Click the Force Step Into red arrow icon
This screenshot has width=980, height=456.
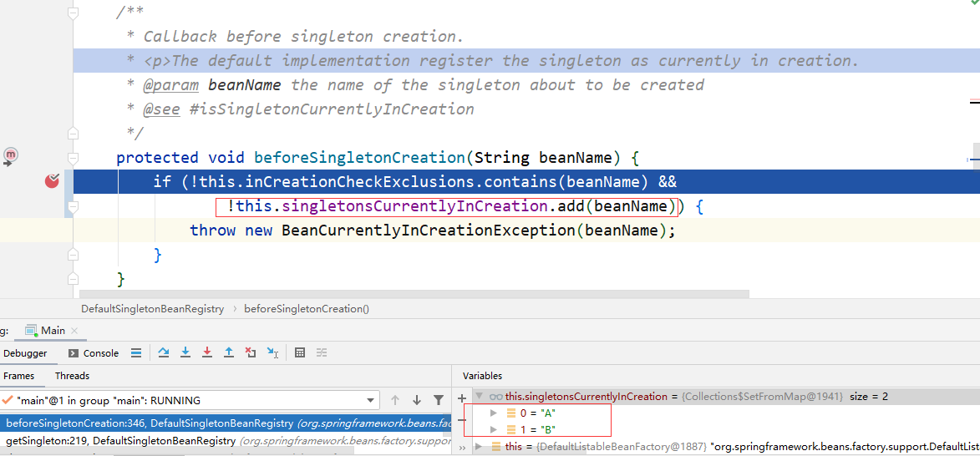(207, 353)
